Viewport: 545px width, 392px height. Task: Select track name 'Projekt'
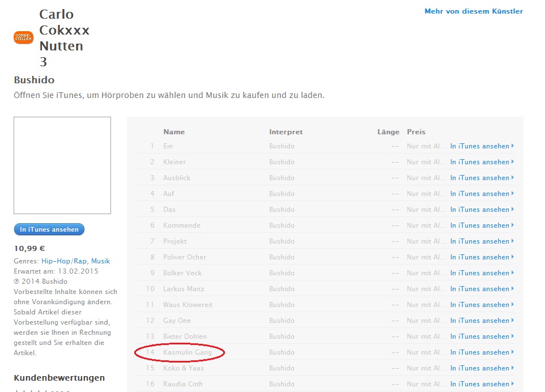click(x=175, y=241)
